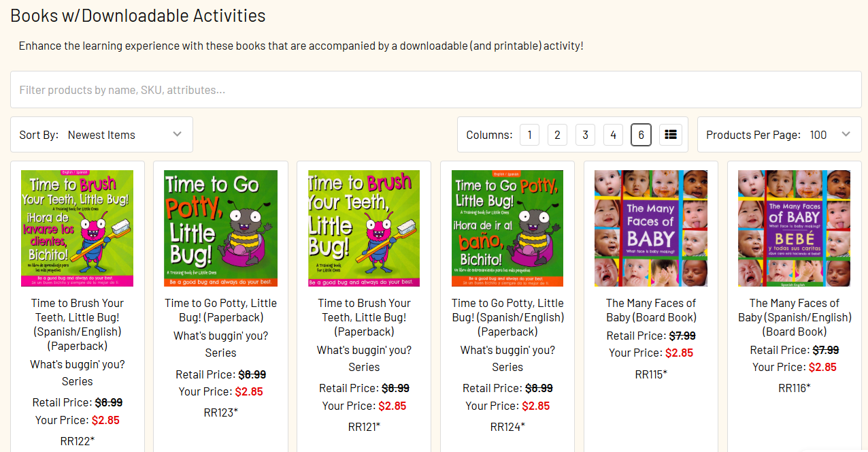Open The Many Faces of Baby (Board Book) link

[x=651, y=310]
